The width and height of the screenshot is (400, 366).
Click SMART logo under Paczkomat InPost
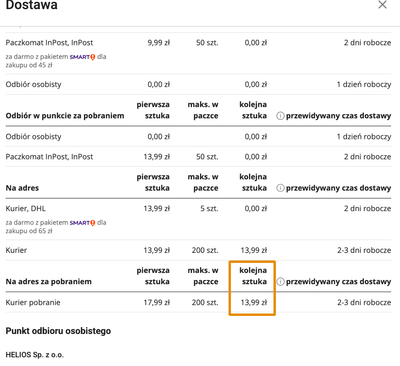(82, 57)
